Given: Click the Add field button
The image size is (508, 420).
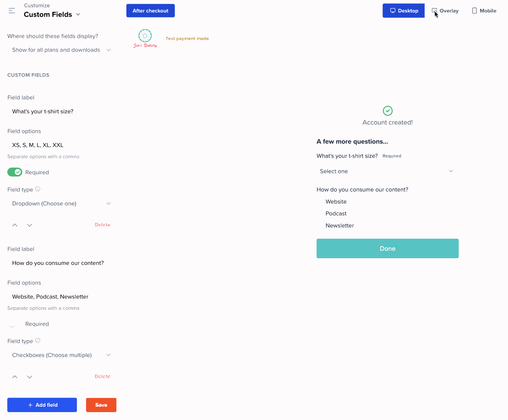Looking at the screenshot, I should pos(42,405).
